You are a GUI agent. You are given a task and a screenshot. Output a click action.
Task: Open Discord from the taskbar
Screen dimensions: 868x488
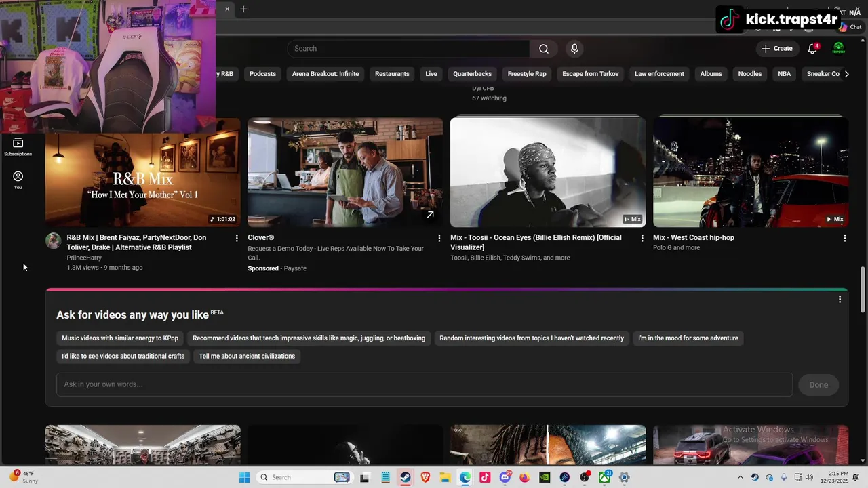pos(505,477)
